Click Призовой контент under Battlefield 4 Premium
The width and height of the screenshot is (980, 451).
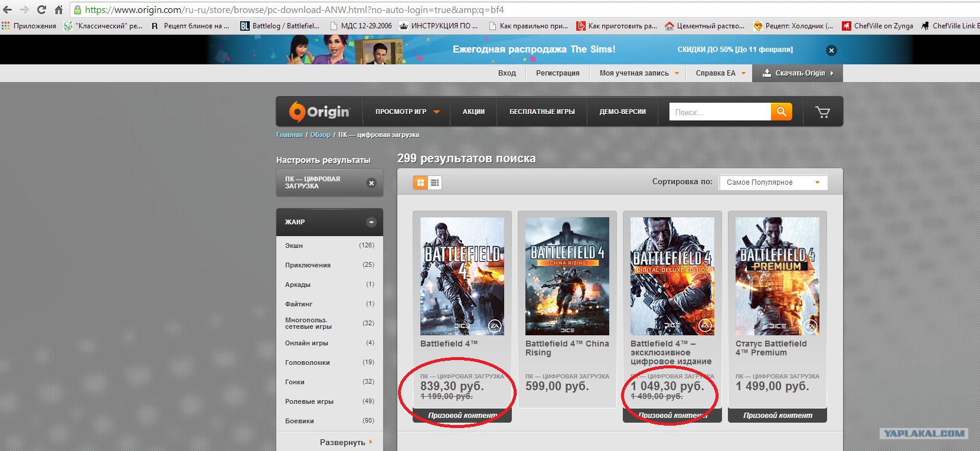pos(778,416)
